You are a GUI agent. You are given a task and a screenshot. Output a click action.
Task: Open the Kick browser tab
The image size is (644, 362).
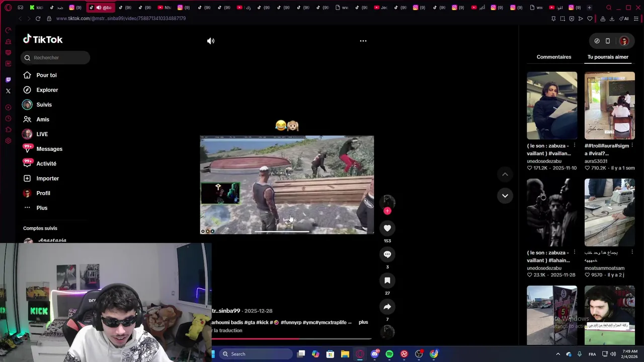(x=36, y=8)
